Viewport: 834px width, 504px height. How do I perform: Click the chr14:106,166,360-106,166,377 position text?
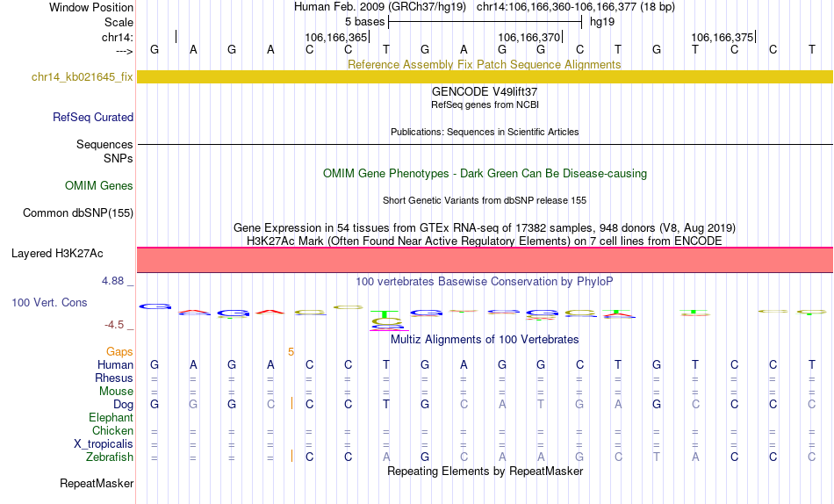click(576, 7)
